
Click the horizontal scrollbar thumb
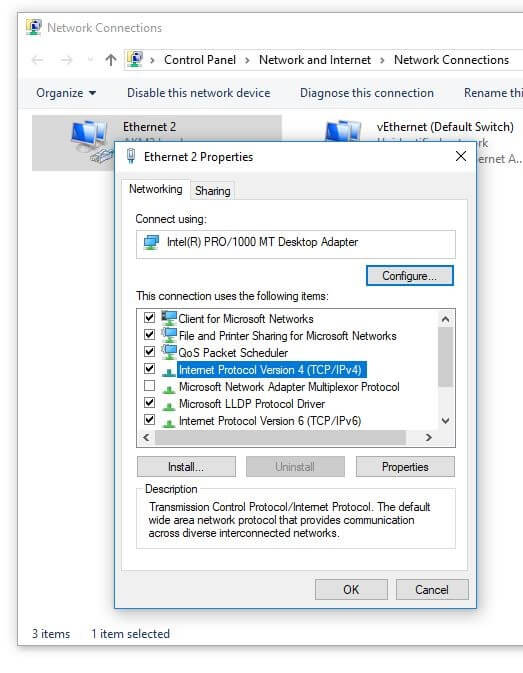pos(281,437)
